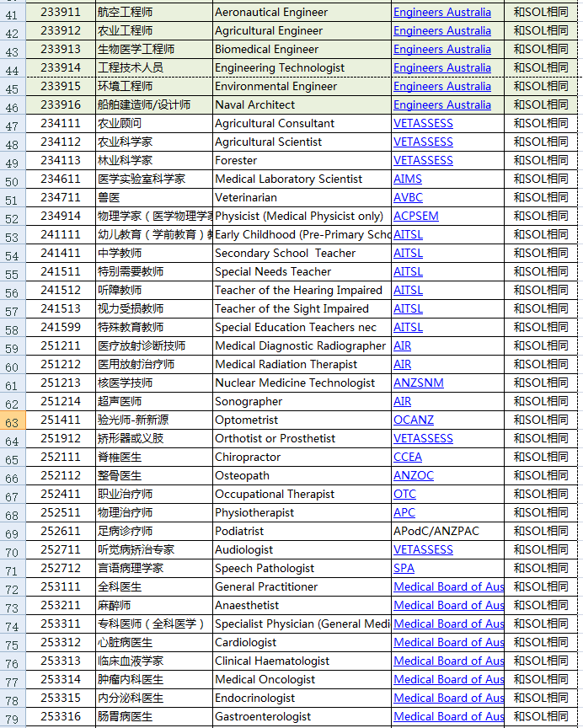Follow the AIMS hyperlink

(408, 179)
